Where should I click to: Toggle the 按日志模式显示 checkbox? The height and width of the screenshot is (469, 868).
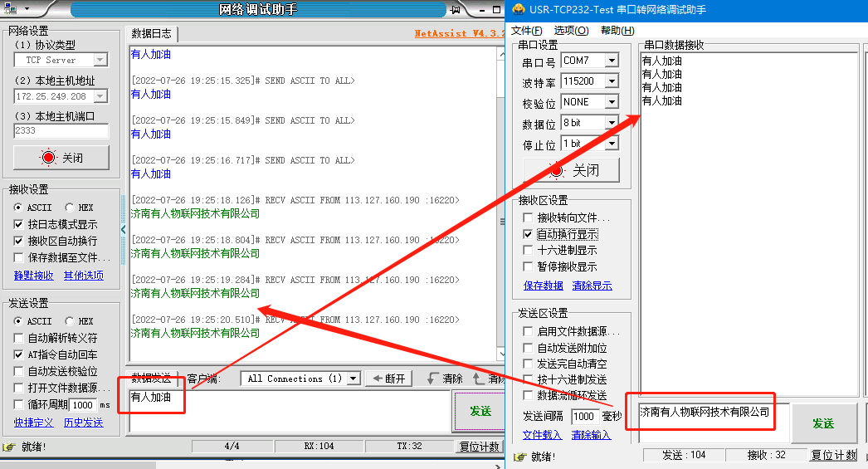pyautogui.click(x=19, y=224)
